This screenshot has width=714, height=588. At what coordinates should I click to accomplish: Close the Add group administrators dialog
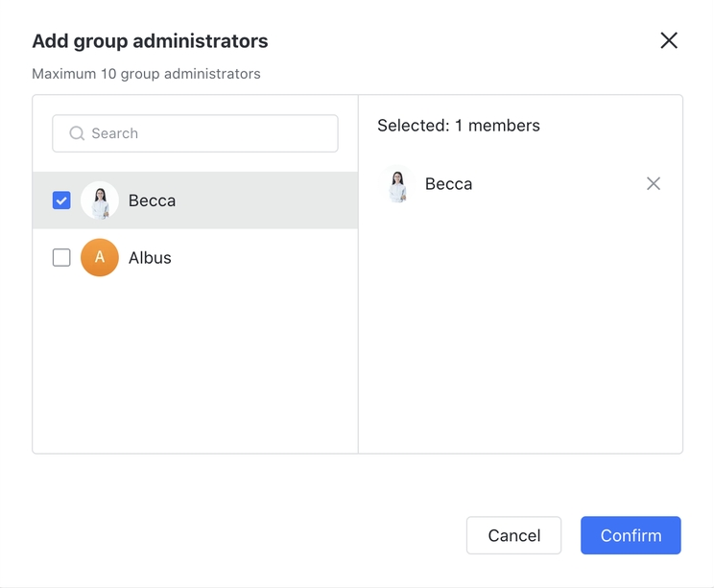669,40
